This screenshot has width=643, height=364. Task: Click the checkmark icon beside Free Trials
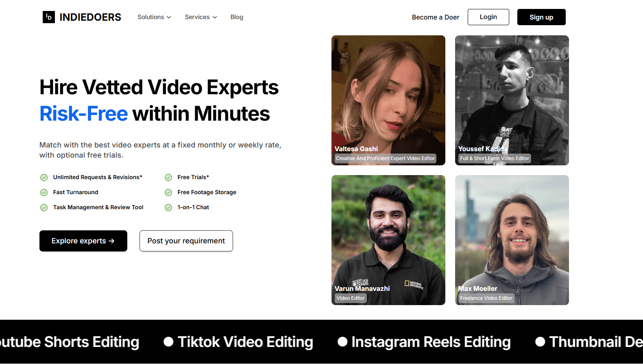(x=168, y=178)
